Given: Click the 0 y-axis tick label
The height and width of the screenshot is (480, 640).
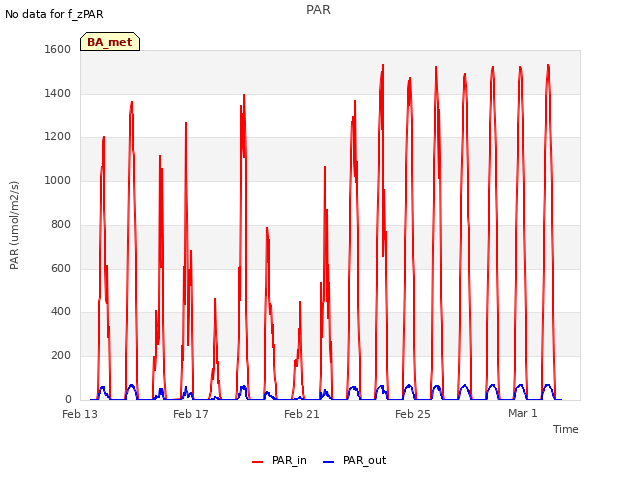Looking at the screenshot, I should pyautogui.click(x=68, y=399).
